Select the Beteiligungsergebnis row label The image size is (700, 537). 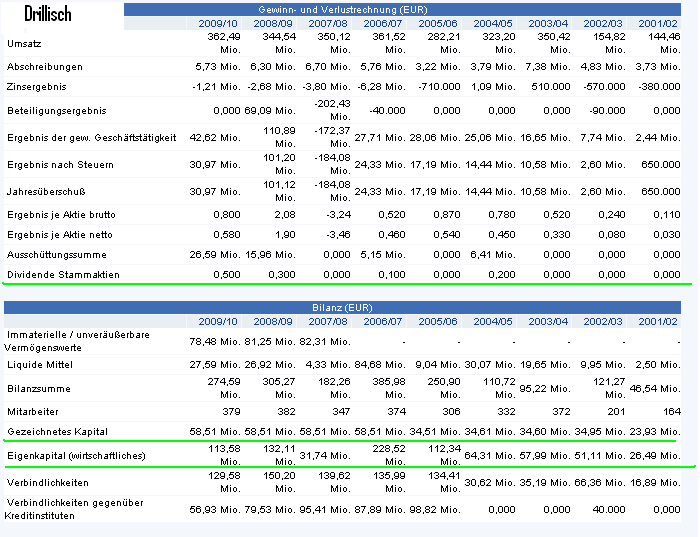point(57,111)
